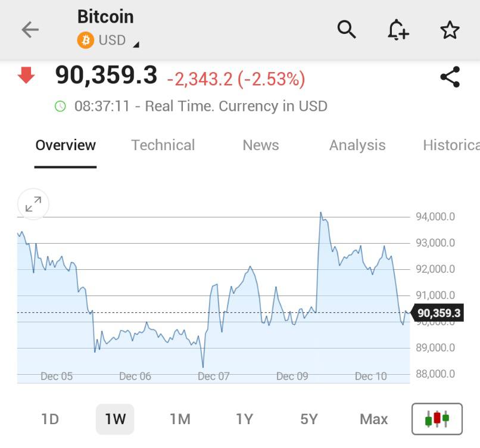Share Bitcoin quote via share icon
Screen dimensions: 480x448
450,77
